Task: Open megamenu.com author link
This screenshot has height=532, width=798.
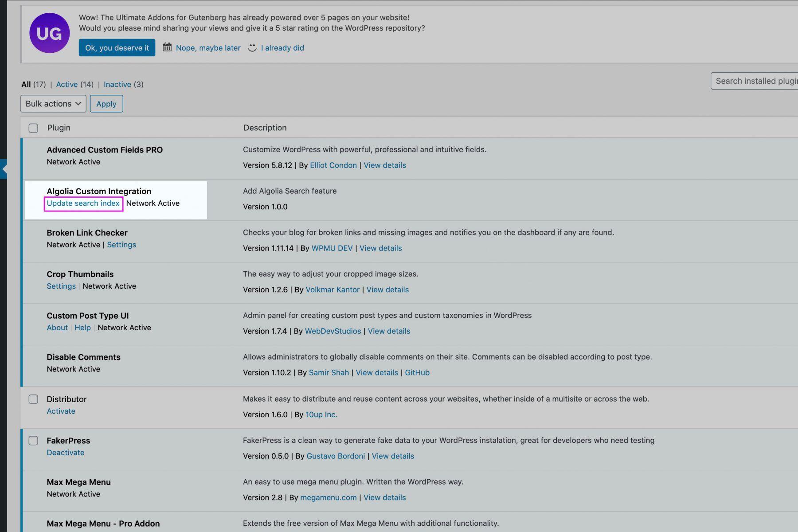Action: 329,498
